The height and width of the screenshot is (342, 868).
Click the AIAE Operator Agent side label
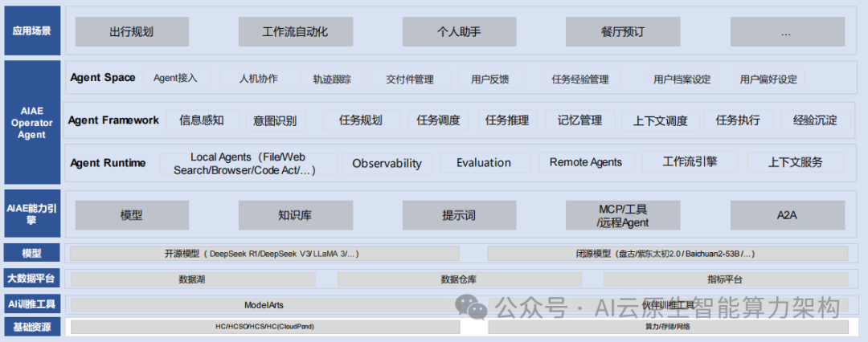(32, 122)
